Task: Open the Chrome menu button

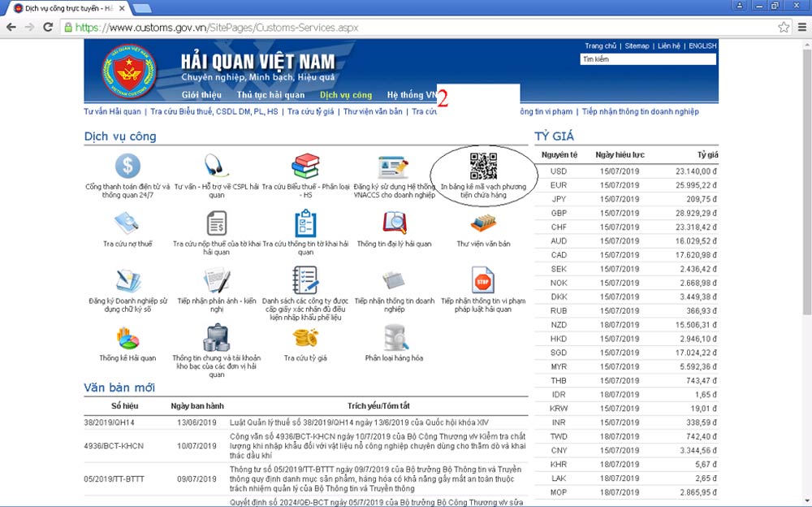Action: 800,27
